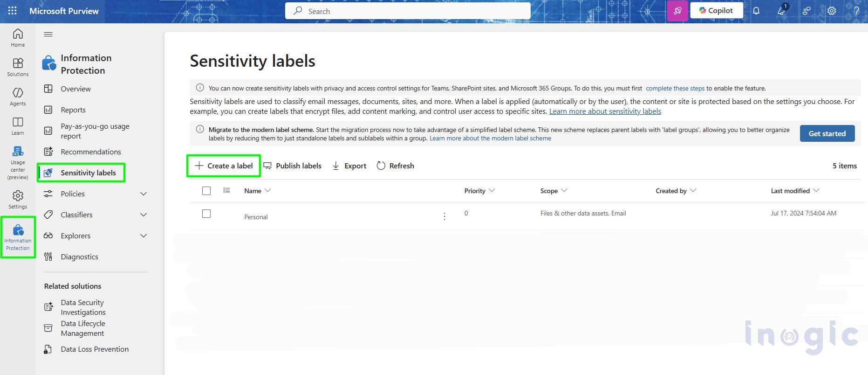
Task: Open Diagnostics page
Action: pos(79,257)
